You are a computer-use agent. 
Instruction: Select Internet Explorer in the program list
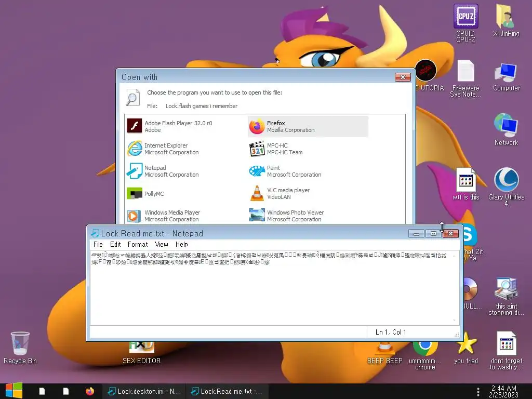(186, 149)
